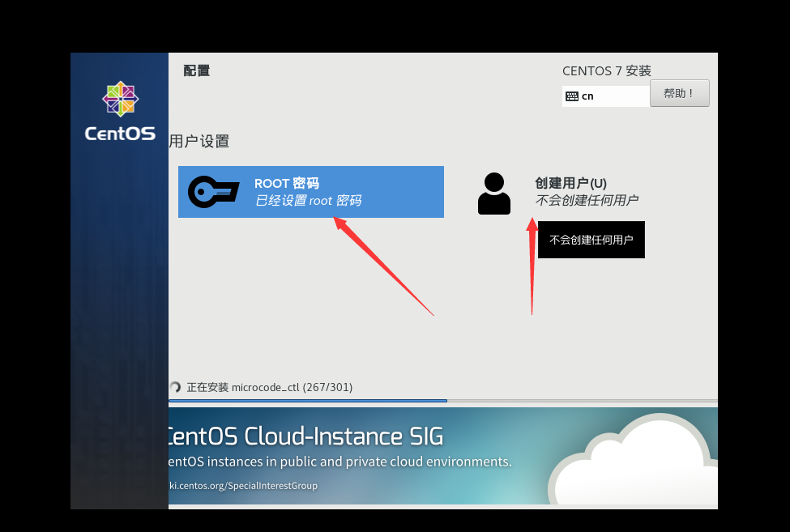
Task: Click the 正在安装 microcode_ctl (267/301) status text
Action: [270, 387]
